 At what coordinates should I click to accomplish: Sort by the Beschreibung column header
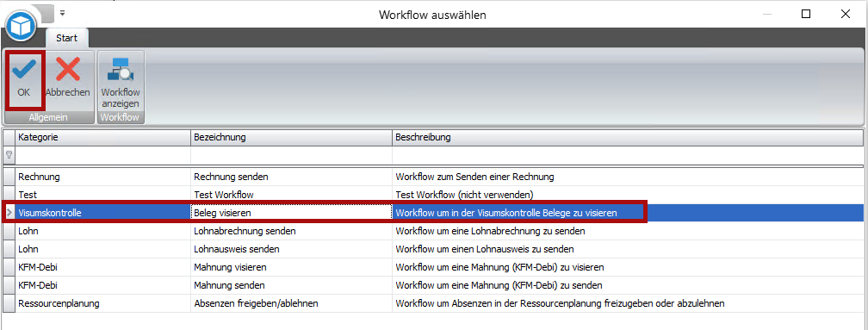628,137
